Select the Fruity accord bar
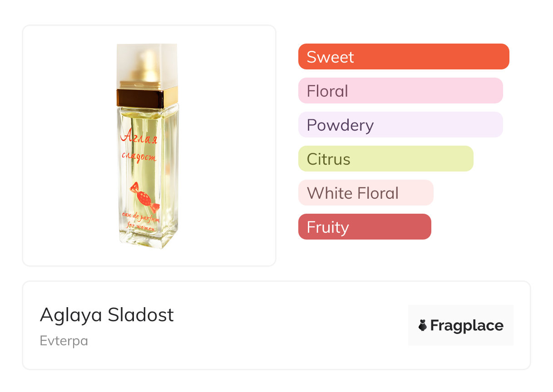The image size is (553, 392). (364, 227)
